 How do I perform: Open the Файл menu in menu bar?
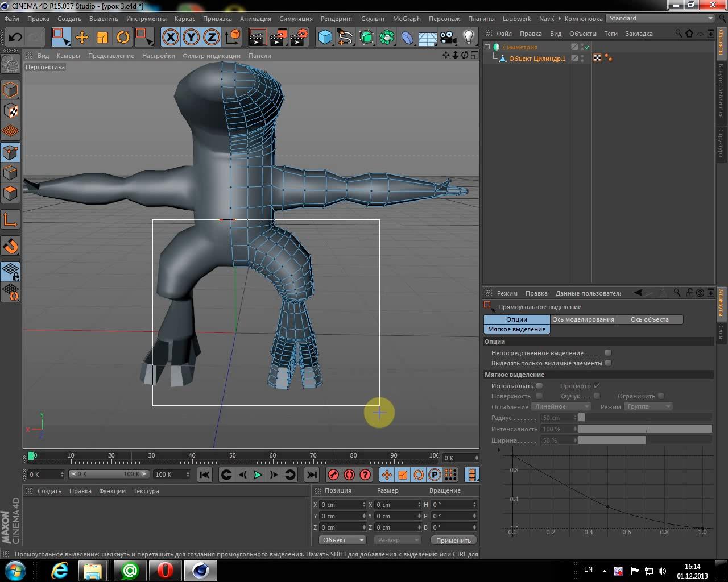[11, 19]
